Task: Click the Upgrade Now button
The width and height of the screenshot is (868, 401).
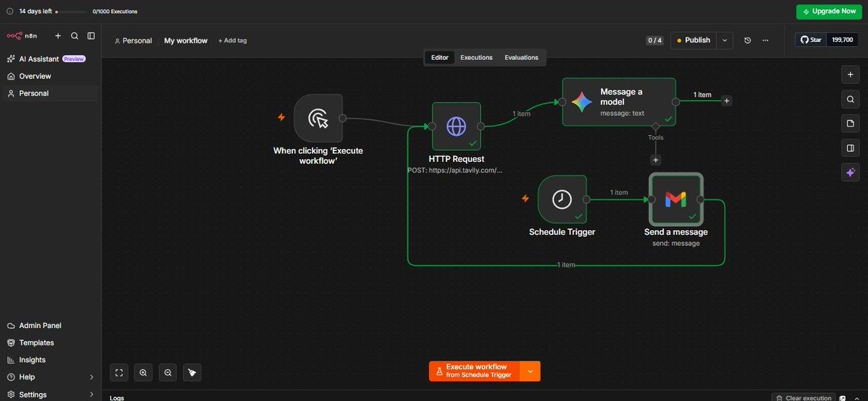Action: pyautogui.click(x=829, y=12)
